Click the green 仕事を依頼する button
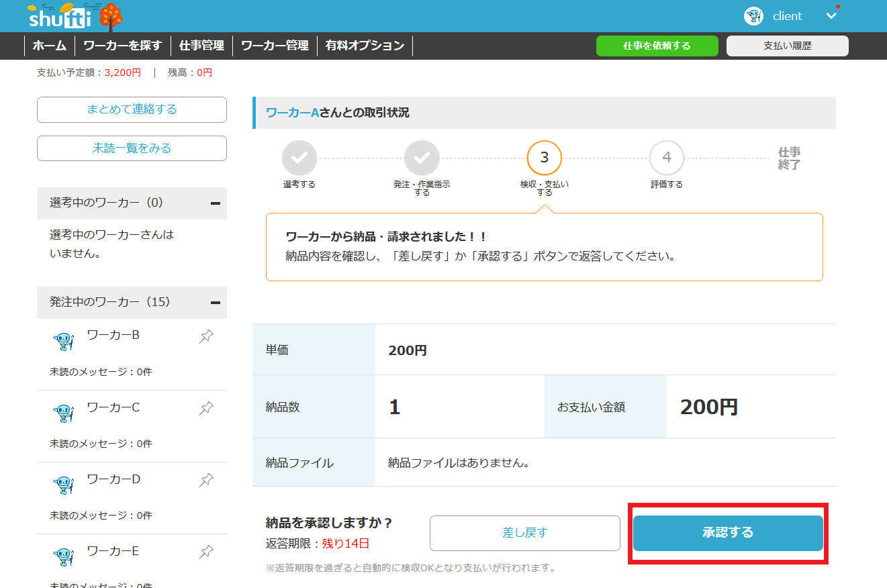887x588 pixels. [x=657, y=46]
